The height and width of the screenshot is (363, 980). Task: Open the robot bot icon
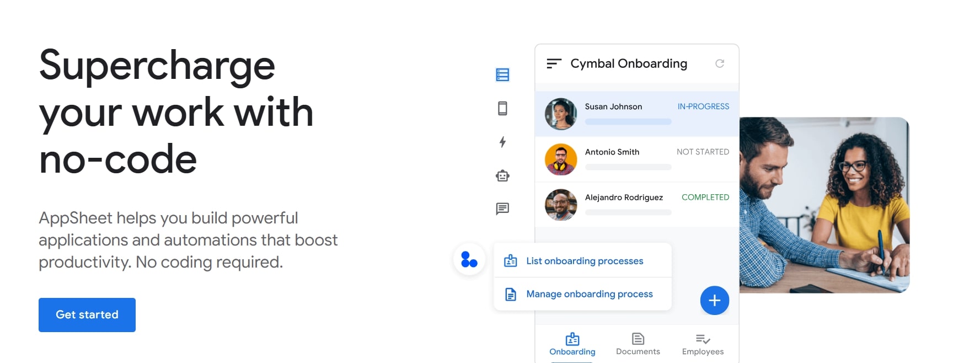502,176
